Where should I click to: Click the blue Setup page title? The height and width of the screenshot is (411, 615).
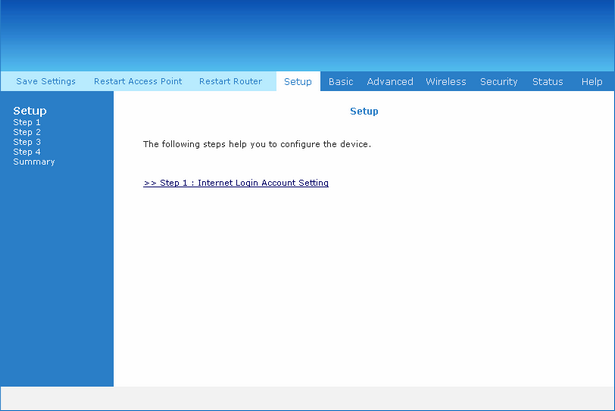tap(364, 111)
